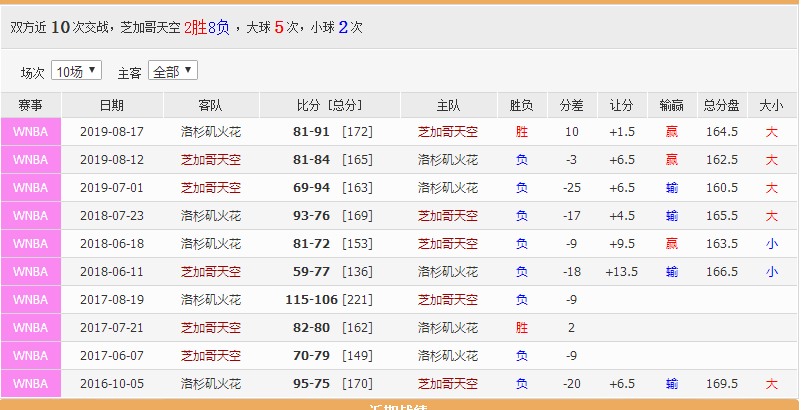The image size is (809, 410).
Task: Click WNBA tag in the 2018-06-11 row
Action: [x=31, y=271]
